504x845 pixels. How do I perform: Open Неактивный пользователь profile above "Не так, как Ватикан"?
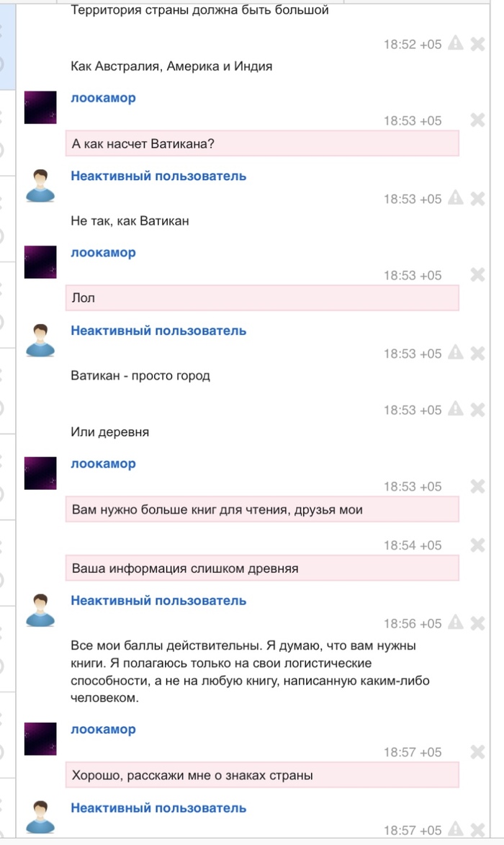coord(158,176)
